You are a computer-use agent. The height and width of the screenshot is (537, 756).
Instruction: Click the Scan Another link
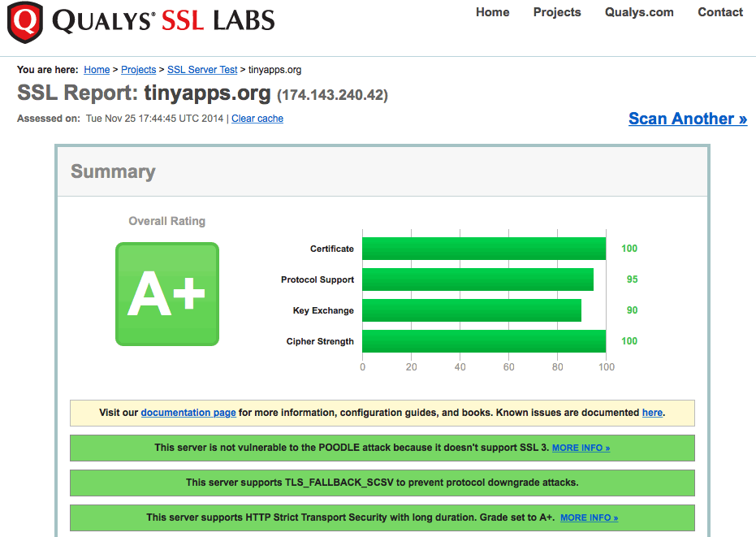[687, 119]
